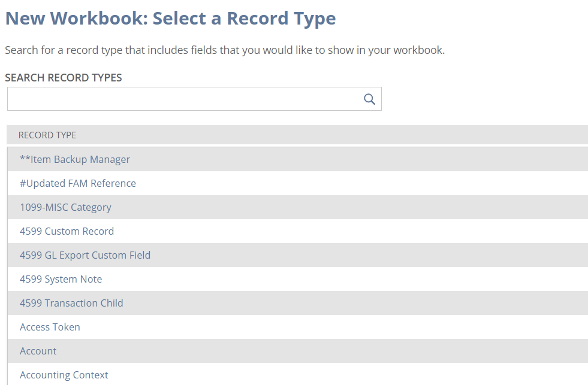Screen dimensions: 588x385
Task: Click the magnifying glass search icon
Action: tap(369, 99)
